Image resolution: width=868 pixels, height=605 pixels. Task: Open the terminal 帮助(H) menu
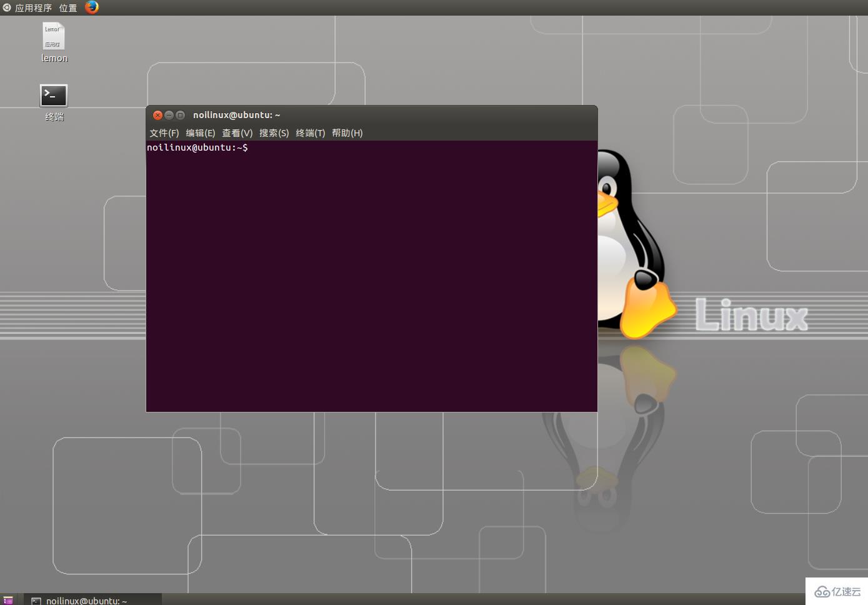pos(347,133)
